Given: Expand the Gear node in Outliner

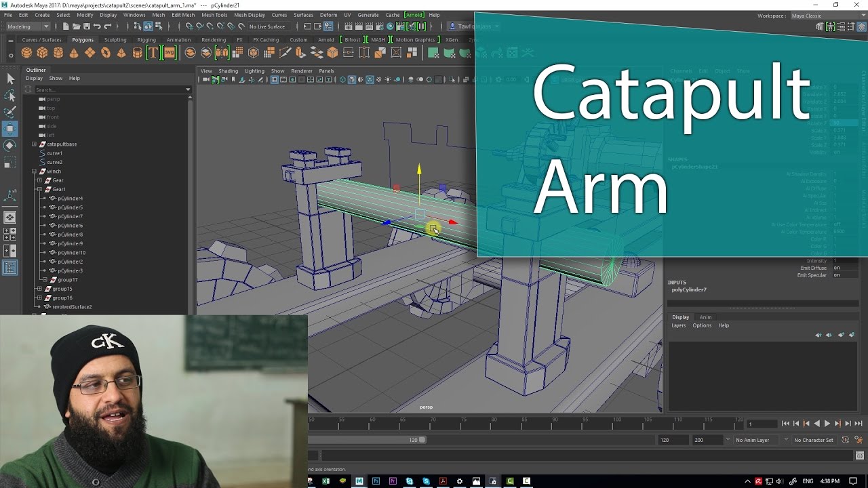Looking at the screenshot, I should tap(39, 180).
